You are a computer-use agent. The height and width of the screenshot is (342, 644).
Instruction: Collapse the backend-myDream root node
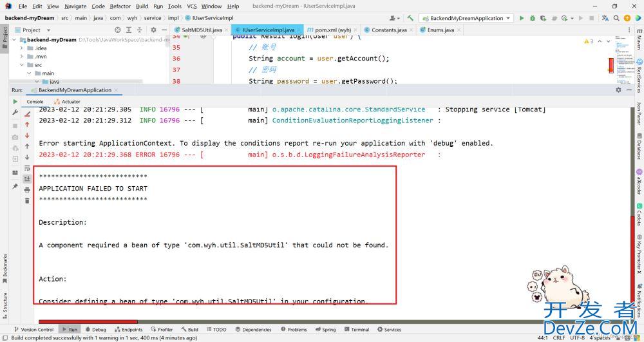(14, 40)
